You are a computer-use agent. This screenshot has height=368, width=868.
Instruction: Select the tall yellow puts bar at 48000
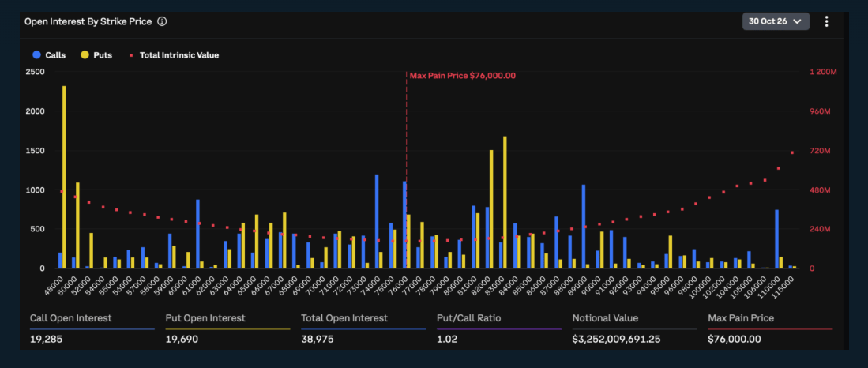point(64,177)
